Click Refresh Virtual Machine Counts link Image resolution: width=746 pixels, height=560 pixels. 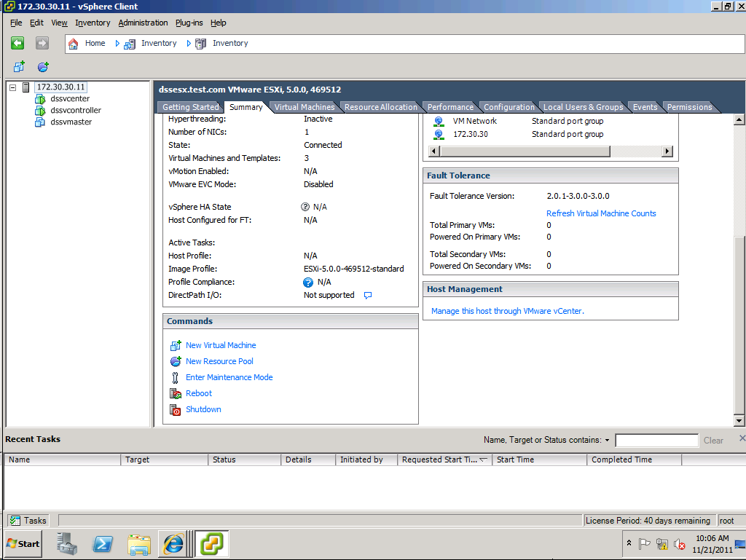pyautogui.click(x=601, y=213)
